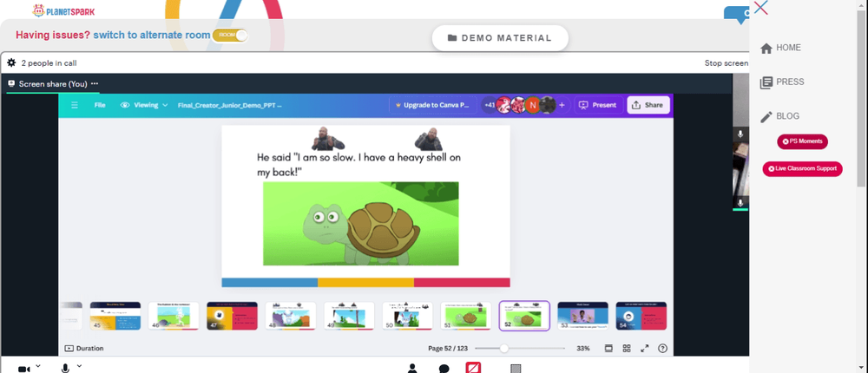Click the red stop screen share icon
868x373 pixels.
tap(473, 368)
